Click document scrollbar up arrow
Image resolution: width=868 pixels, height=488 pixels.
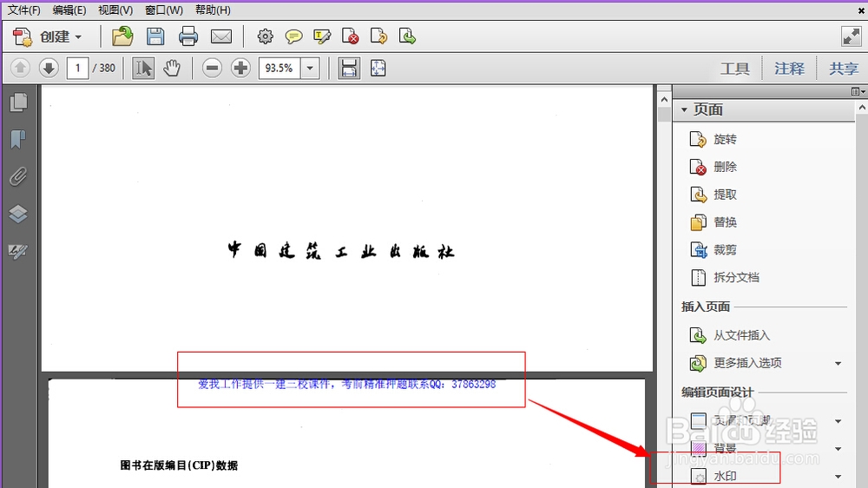point(664,100)
